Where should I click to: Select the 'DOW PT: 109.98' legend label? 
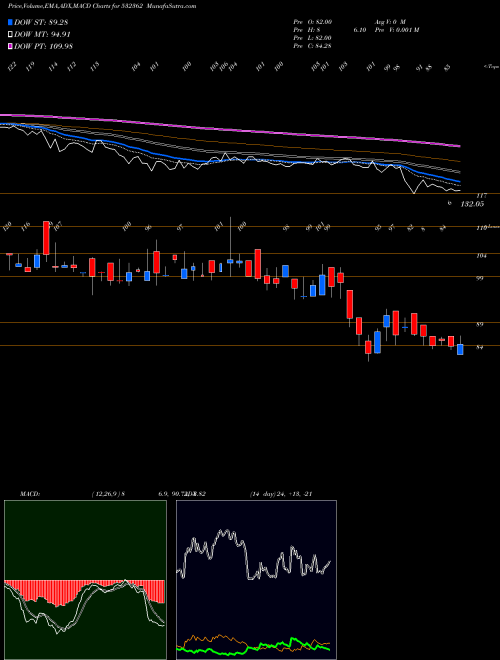click(43, 46)
